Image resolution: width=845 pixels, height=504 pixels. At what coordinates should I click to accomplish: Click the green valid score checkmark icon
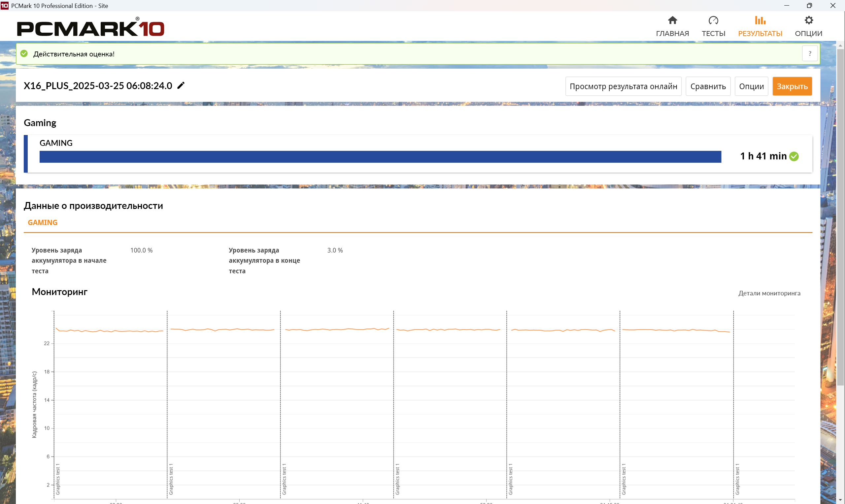[24, 54]
